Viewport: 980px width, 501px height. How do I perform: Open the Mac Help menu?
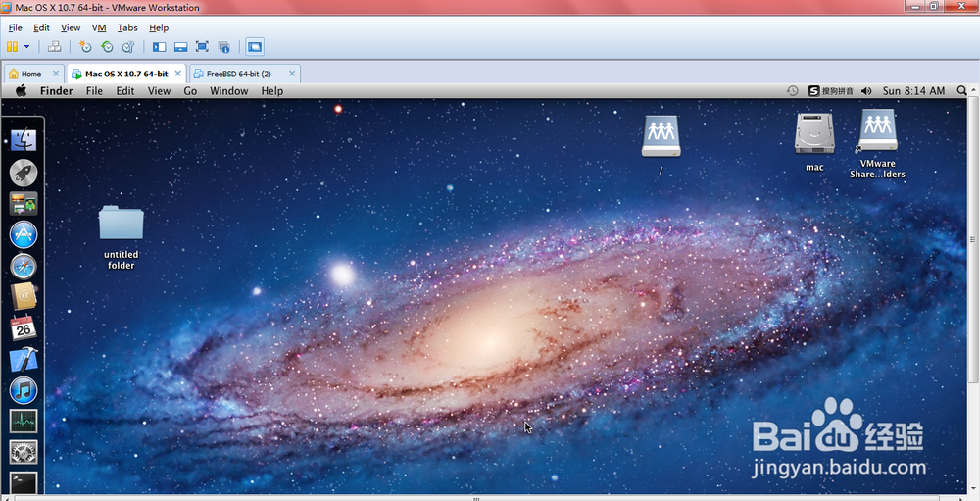point(271,91)
